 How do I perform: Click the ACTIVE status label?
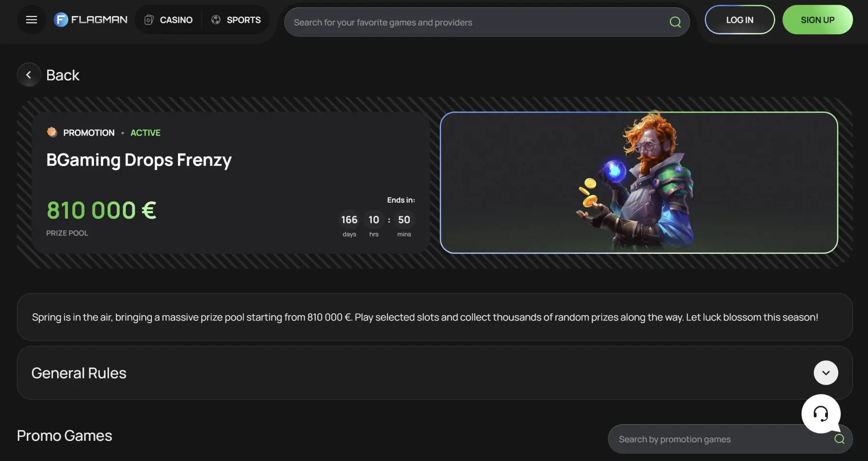145,133
